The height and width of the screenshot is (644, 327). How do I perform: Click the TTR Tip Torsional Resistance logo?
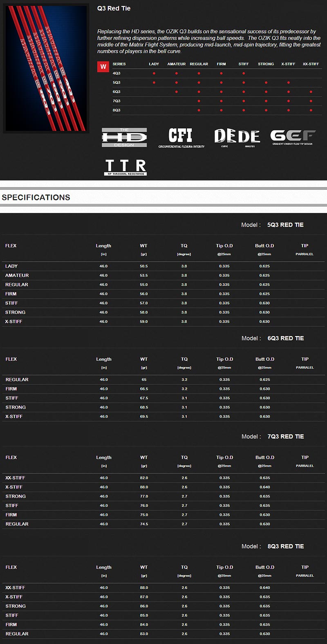pos(125,168)
